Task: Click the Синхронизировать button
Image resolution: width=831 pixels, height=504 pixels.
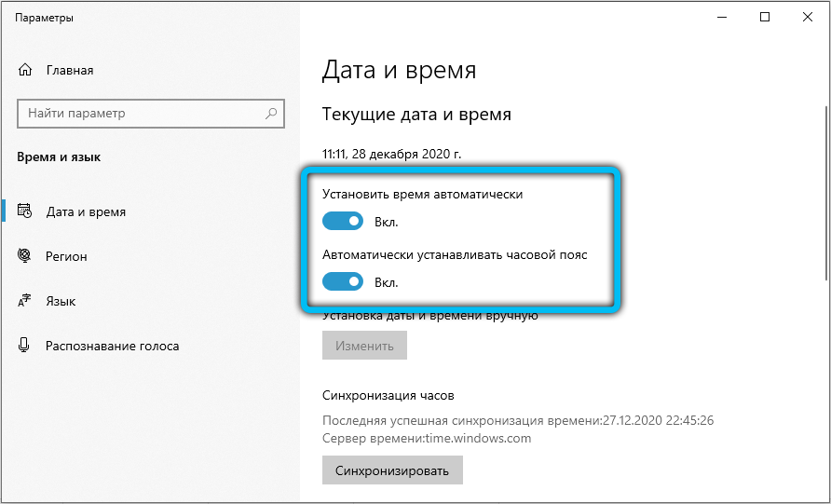Action: (392, 470)
